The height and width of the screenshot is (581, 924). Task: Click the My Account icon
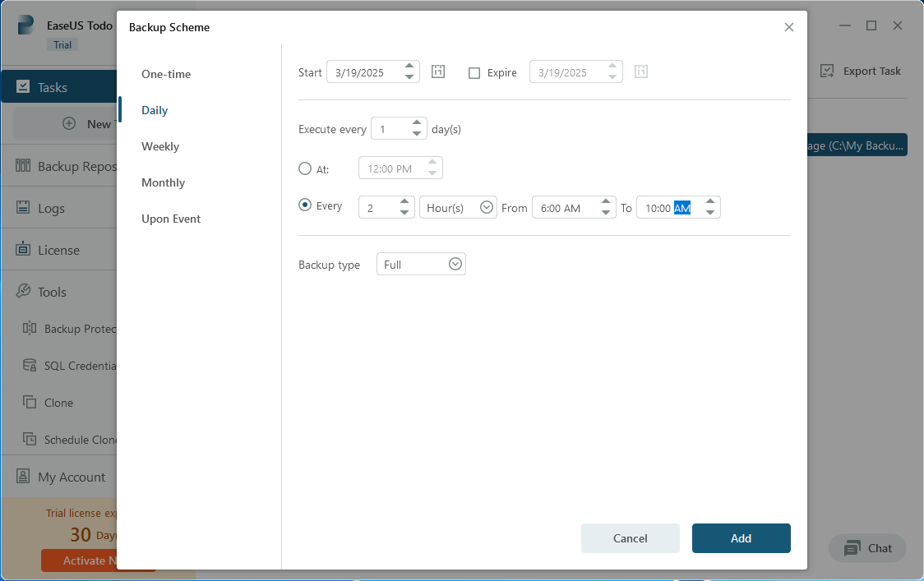click(23, 476)
